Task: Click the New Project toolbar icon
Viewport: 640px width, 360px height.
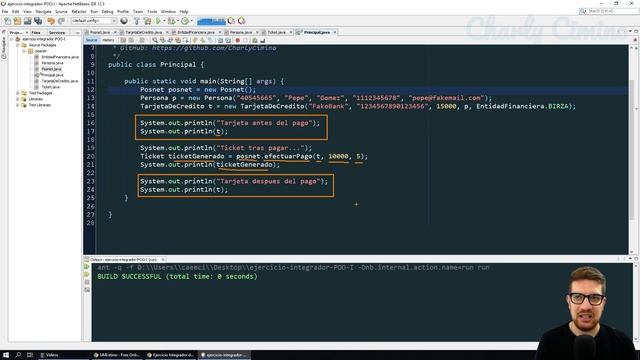Action: pyautogui.click(x=17, y=21)
